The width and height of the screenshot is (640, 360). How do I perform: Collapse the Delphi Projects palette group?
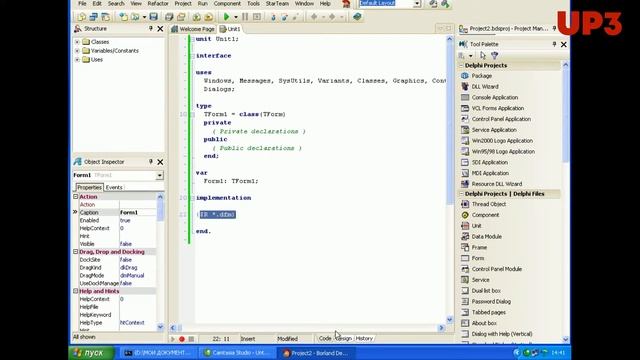click(462, 65)
